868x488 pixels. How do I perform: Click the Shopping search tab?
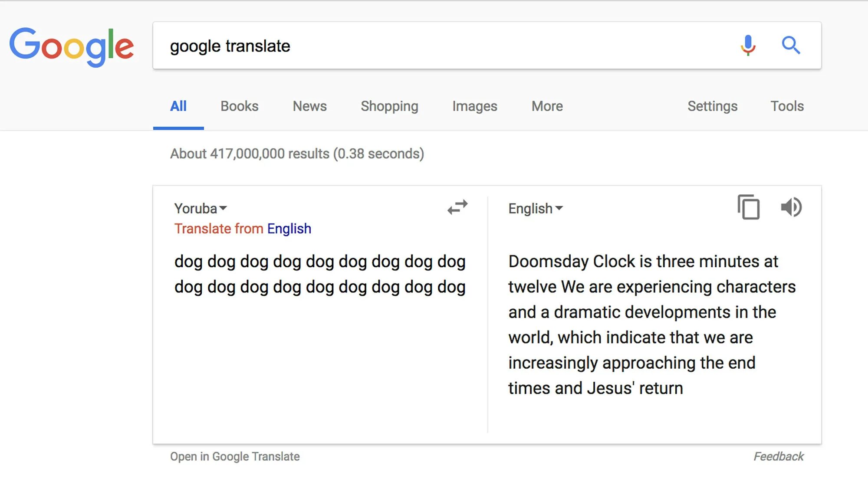click(x=389, y=106)
